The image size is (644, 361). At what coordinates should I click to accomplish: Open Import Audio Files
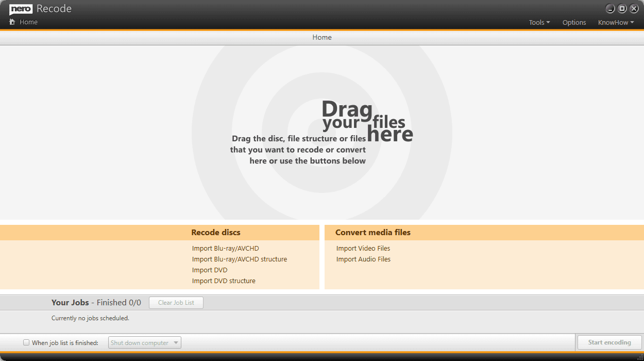coord(363,259)
